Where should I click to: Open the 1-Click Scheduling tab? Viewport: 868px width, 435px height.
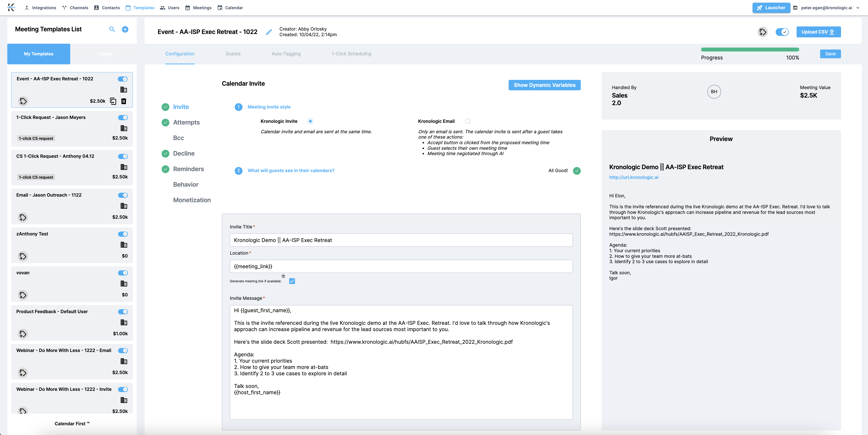click(351, 54)
